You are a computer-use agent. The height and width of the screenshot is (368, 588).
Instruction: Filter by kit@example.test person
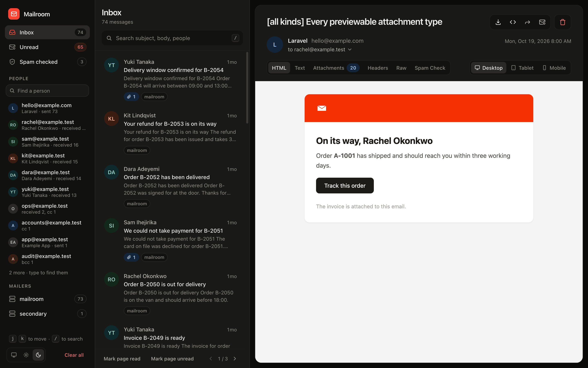pos(47,158)
